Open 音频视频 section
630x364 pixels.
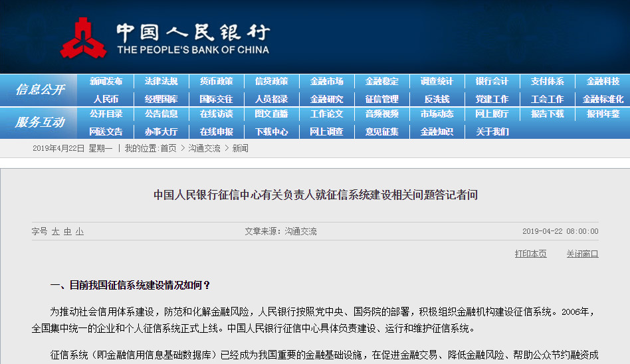pos(381,114)
